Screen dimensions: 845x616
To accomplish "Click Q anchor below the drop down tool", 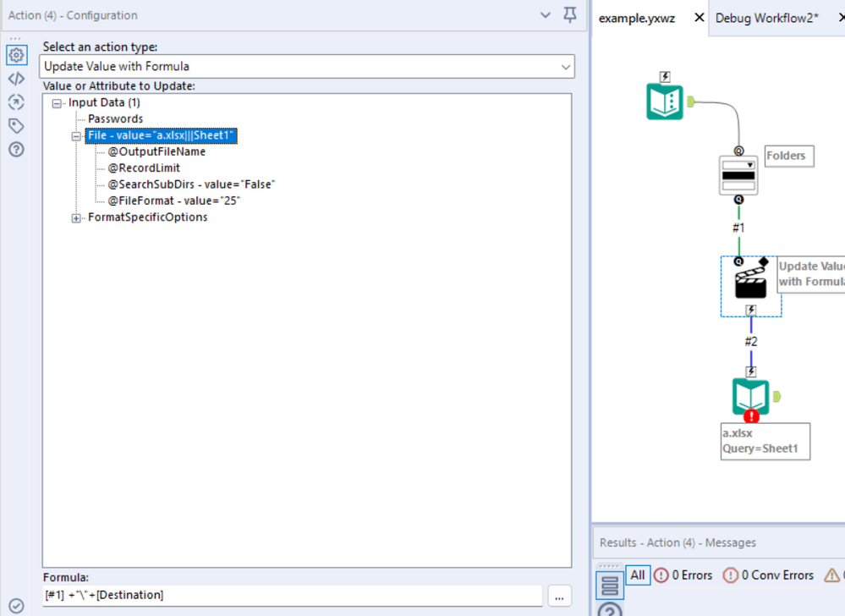I will click(x=738, y=200).
